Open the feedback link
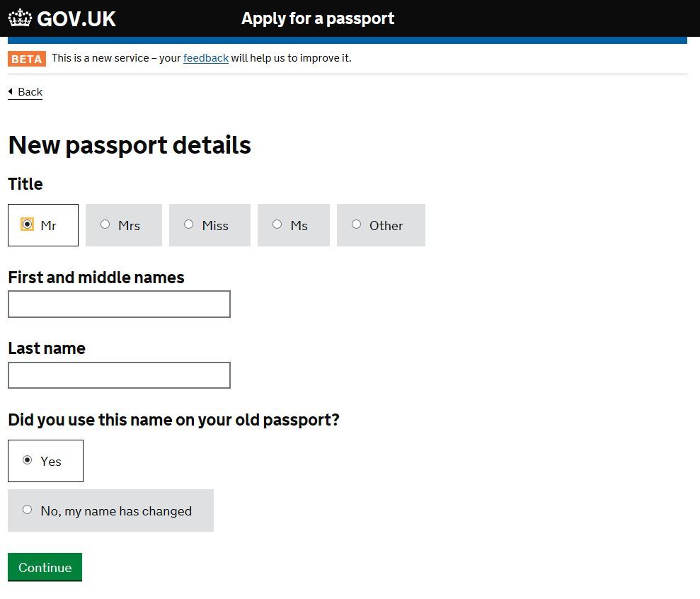 click(x=205, y=58)
